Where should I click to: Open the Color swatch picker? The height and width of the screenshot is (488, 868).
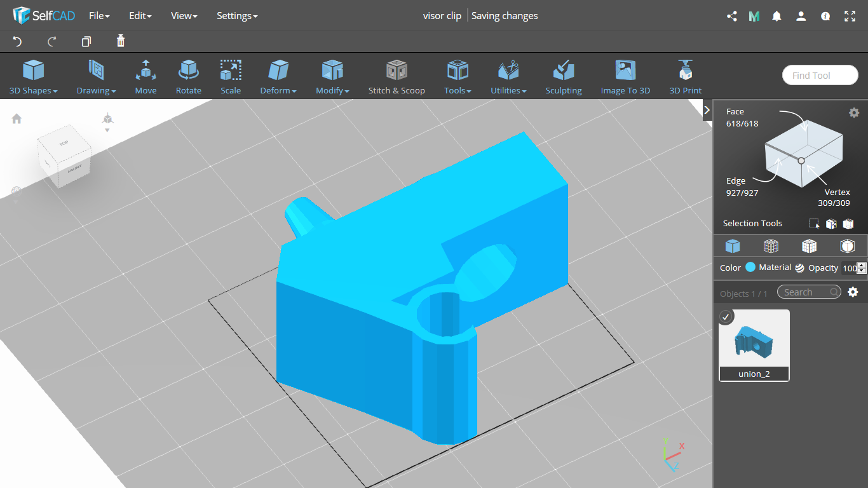[750, 268]
